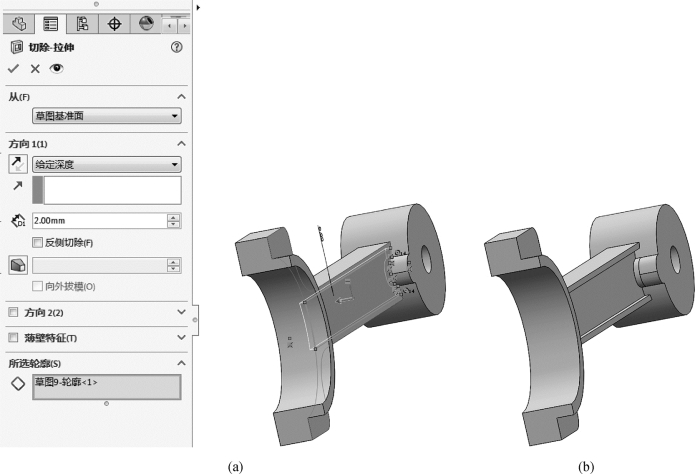Viewport: 695px width, 474px height.
Task: Expand the 薄壁特征(T) section
Action: (181, 337)
